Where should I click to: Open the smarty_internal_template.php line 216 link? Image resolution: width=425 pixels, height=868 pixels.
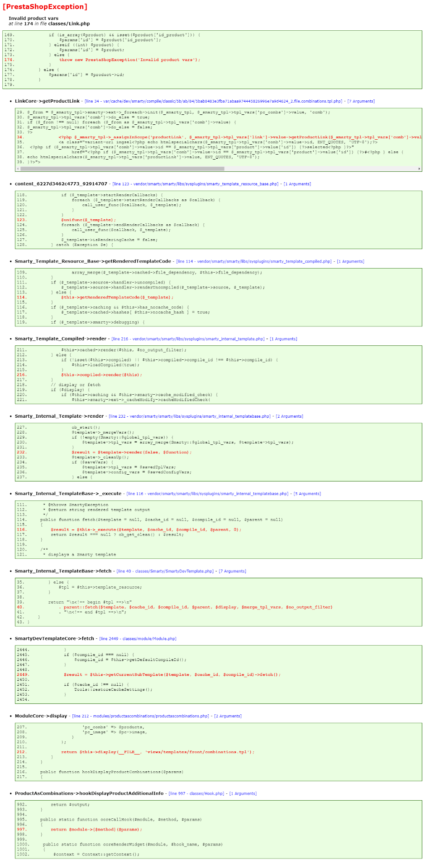tap(188, 339)
